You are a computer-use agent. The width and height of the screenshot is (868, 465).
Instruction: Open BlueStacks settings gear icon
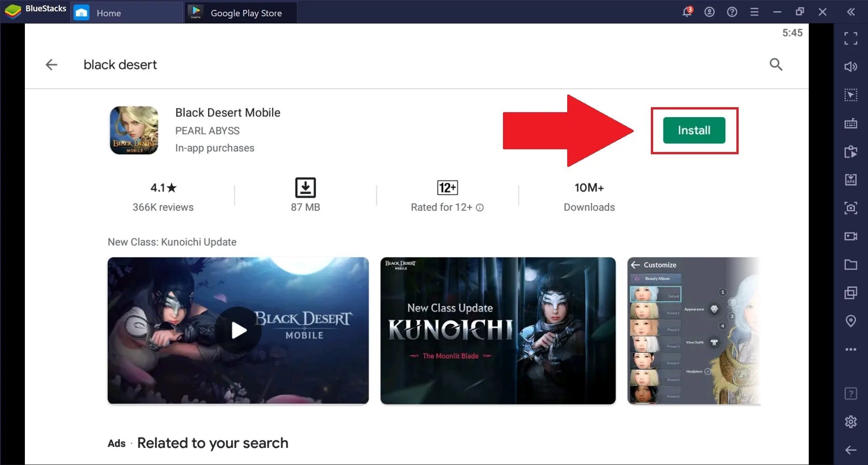850,422
